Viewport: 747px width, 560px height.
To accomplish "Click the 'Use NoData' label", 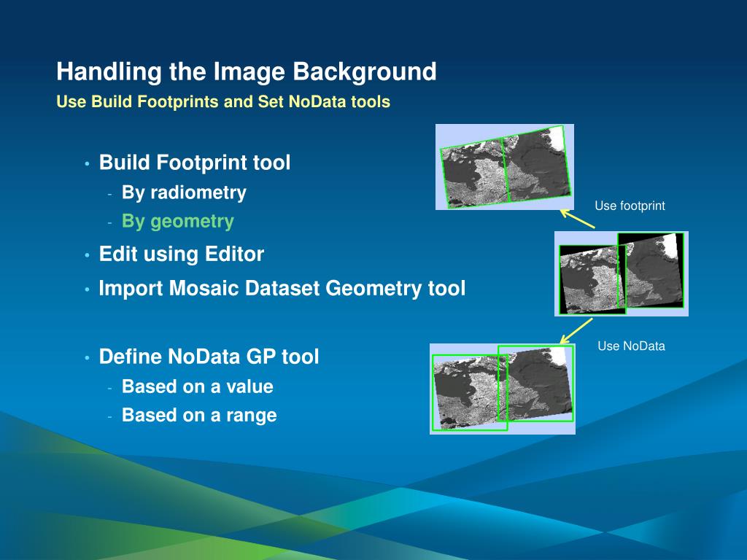I will click(631, 346).
